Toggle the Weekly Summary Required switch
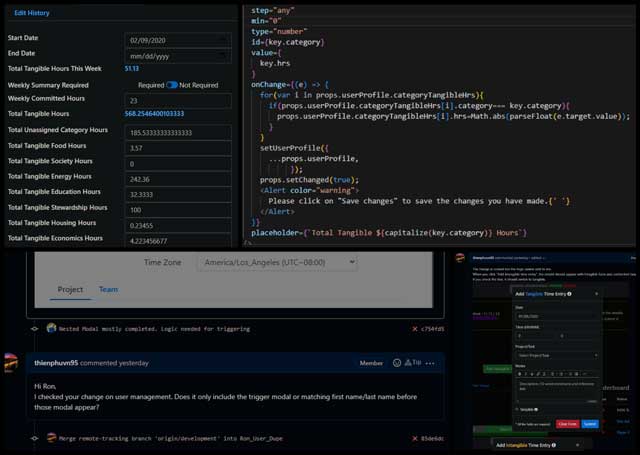Viewport: 640px width, 455px height. (172, 85)
